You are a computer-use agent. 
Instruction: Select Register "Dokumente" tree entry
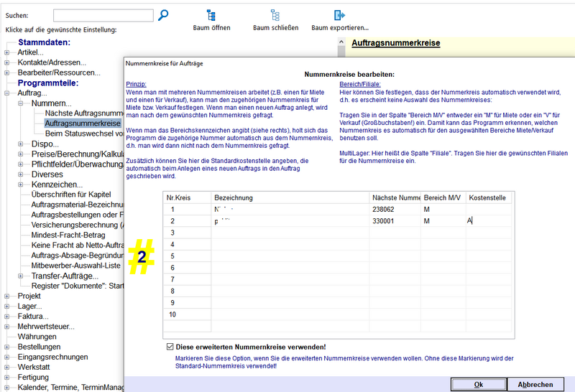pos(78,286)
